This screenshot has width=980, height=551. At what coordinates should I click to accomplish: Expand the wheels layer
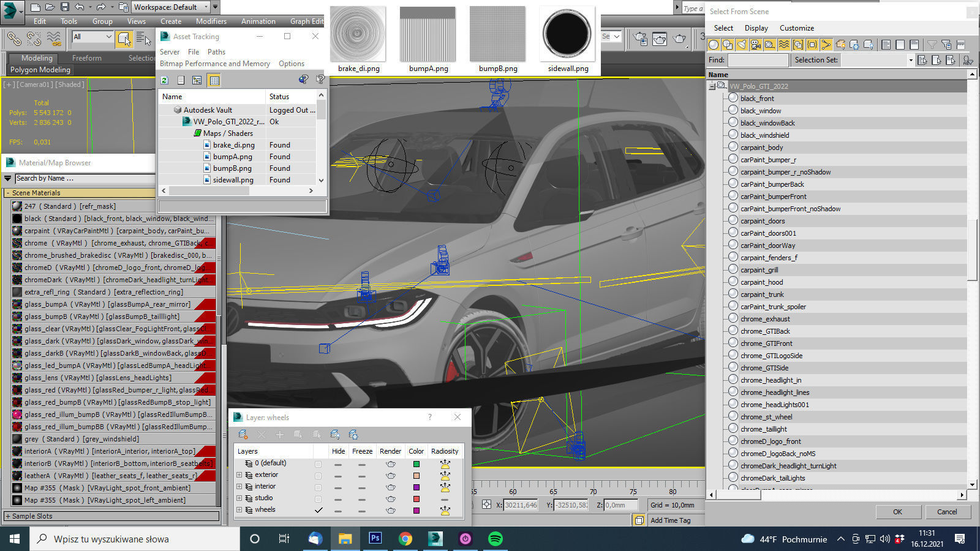239,510
